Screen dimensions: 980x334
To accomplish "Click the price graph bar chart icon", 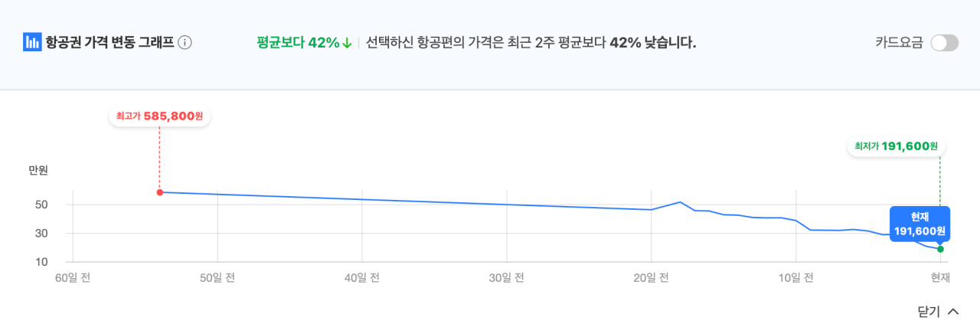I will click(31, 42).
